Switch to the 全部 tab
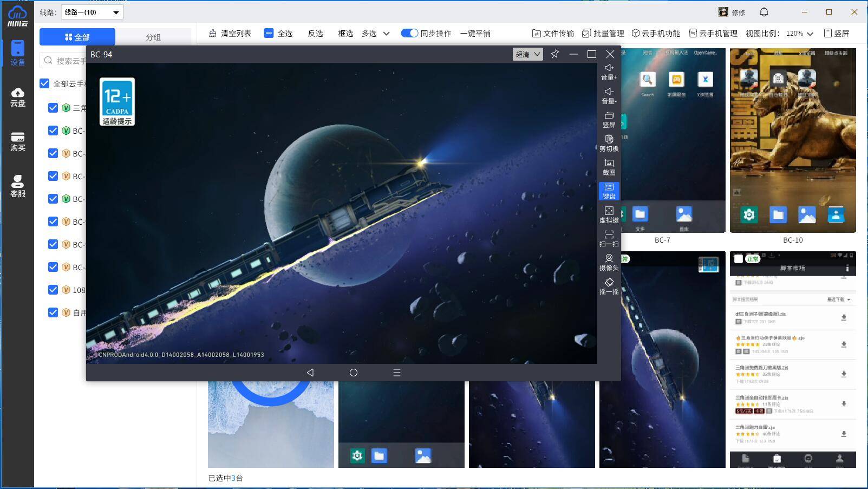 coord(77,37)
